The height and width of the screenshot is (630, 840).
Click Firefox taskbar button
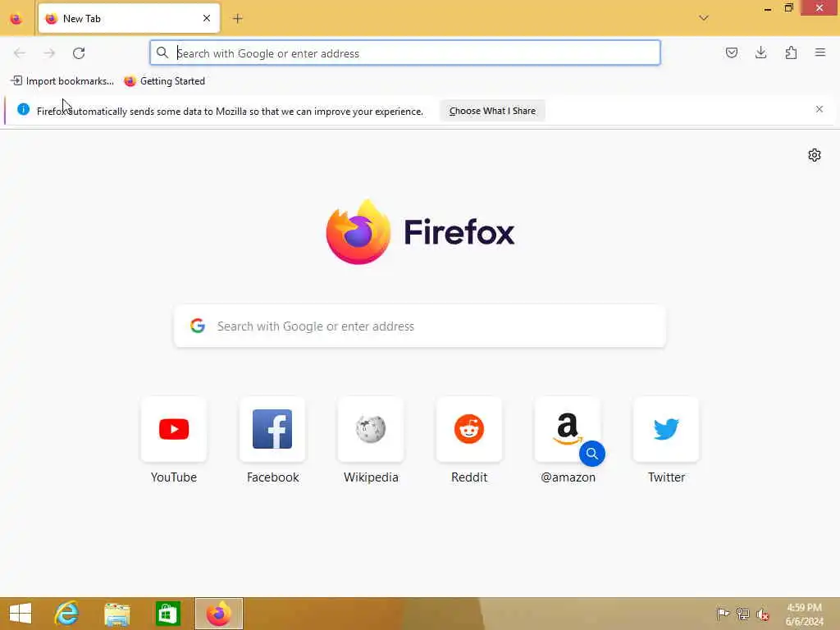(x=218, y=614)
